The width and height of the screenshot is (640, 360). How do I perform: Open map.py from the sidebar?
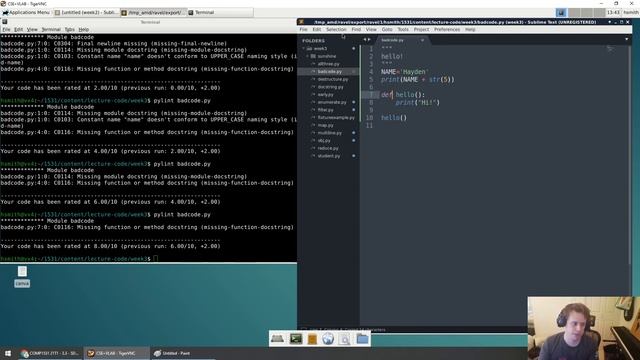coord(325,125)
